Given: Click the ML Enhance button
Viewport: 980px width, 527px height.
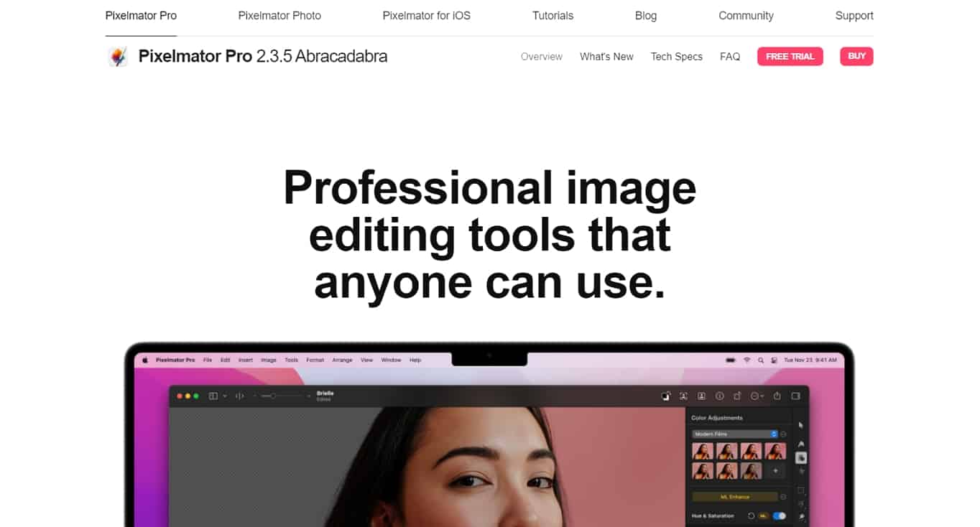Looking at the screenshot, I should pos(735,497).
